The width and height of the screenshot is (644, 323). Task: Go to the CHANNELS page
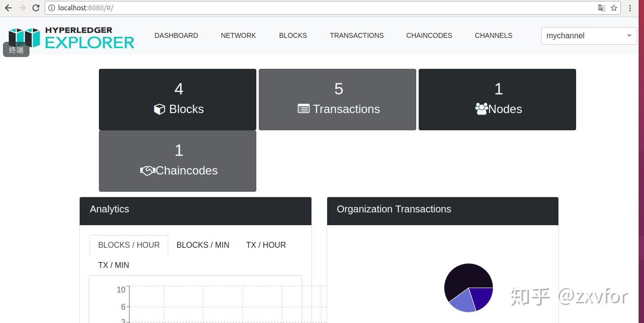click(493, 35)
